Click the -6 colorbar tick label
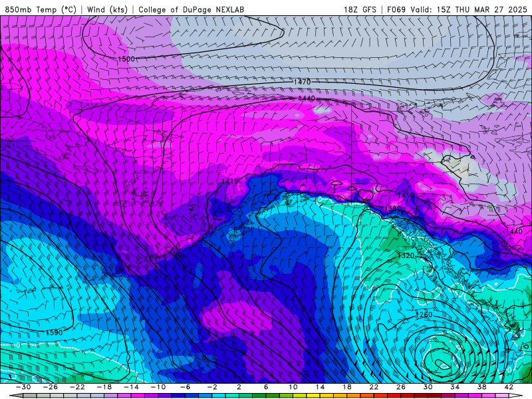 (x=186, y=387)
